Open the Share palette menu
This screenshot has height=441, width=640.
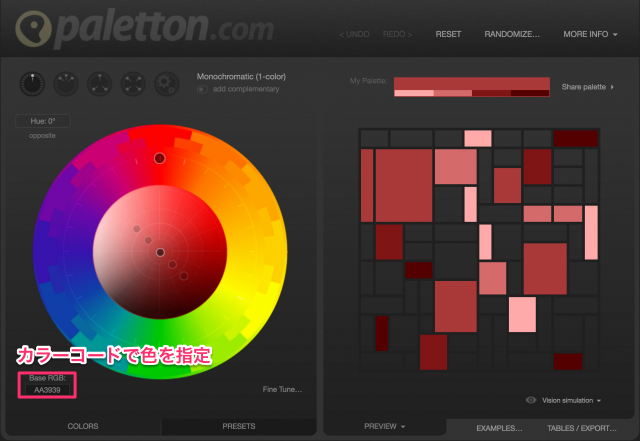tap(587, 87)
